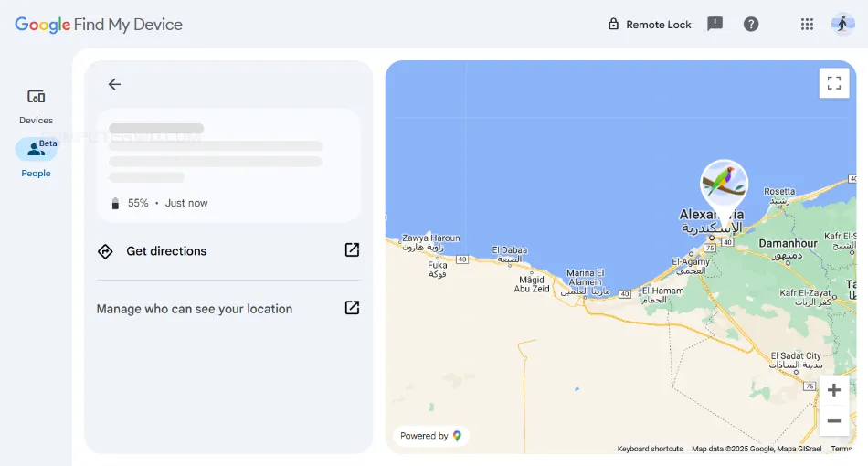Zoom in on the map
868x466 pixels.
[x=833, y=390]
